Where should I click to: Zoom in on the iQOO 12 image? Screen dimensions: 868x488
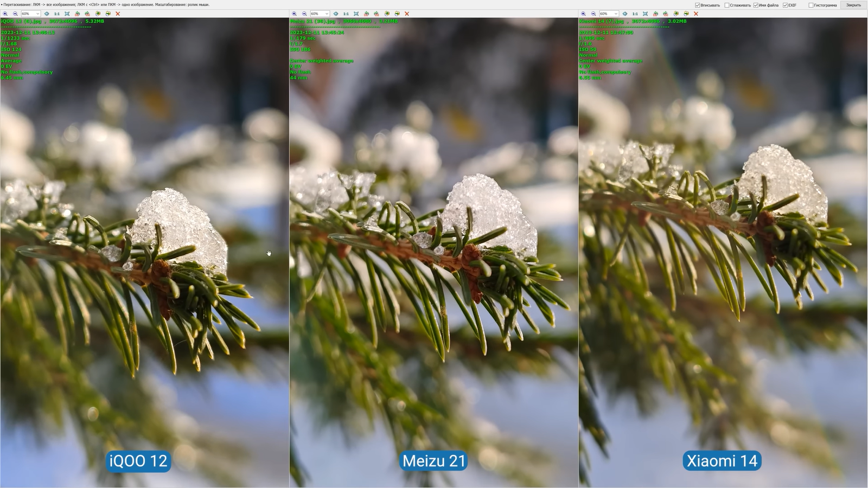5,14
